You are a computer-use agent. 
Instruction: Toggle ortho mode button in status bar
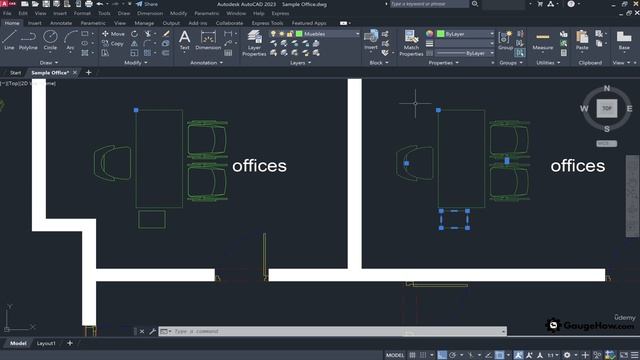point(442,356)
